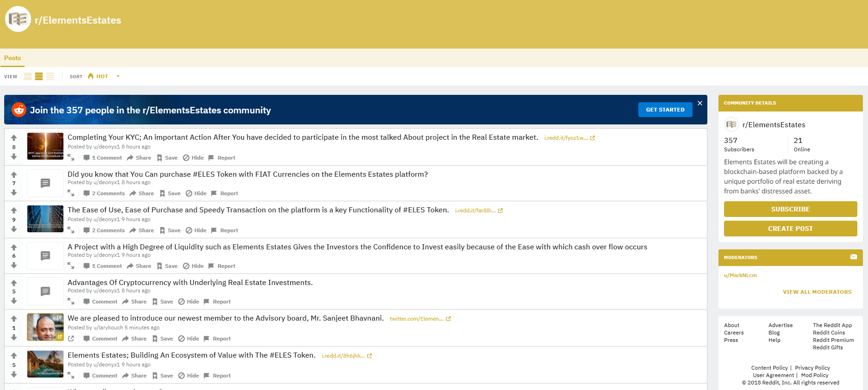868x390 pixels.
Task: Expand the Advantages Of Cryptocurrency post
Action: 71,302
